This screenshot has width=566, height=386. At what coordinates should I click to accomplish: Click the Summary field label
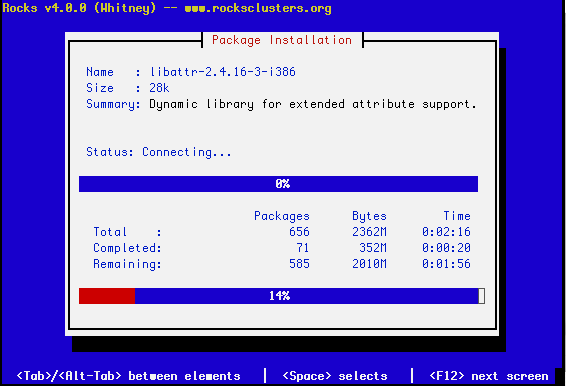113,104
